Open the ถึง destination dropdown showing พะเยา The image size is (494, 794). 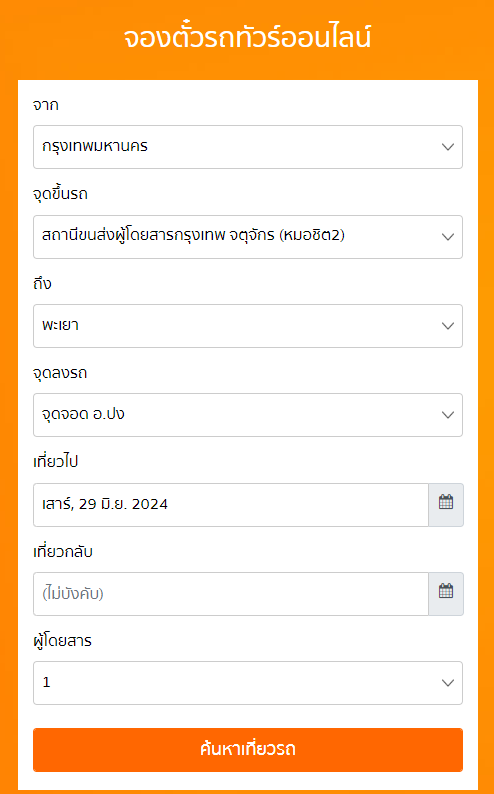click(x=248, y=326)
